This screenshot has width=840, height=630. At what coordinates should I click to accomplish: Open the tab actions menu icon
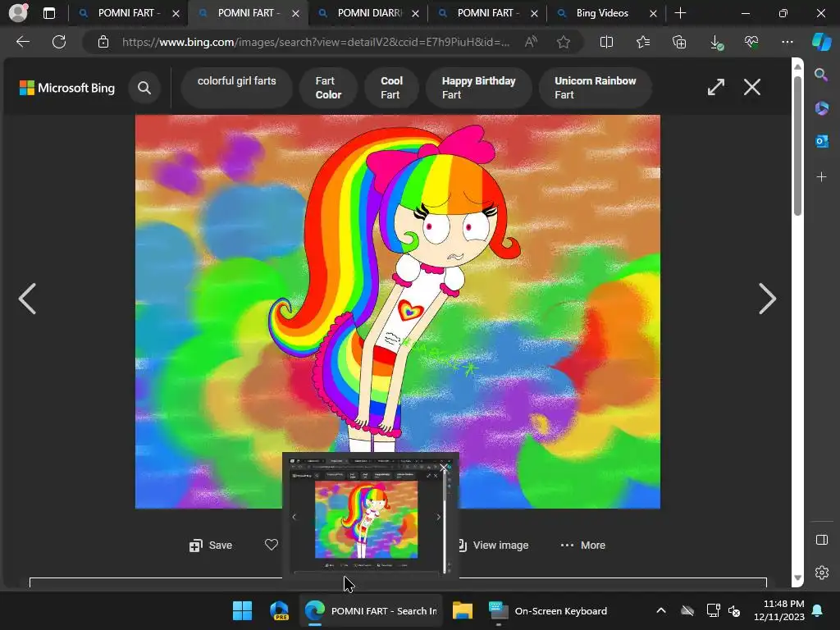49,13
